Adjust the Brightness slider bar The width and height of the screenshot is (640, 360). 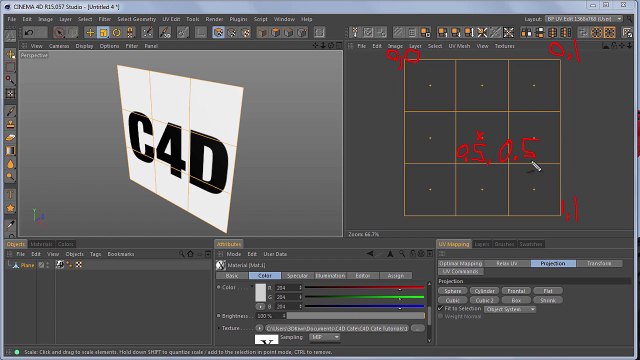pos(356,316)
